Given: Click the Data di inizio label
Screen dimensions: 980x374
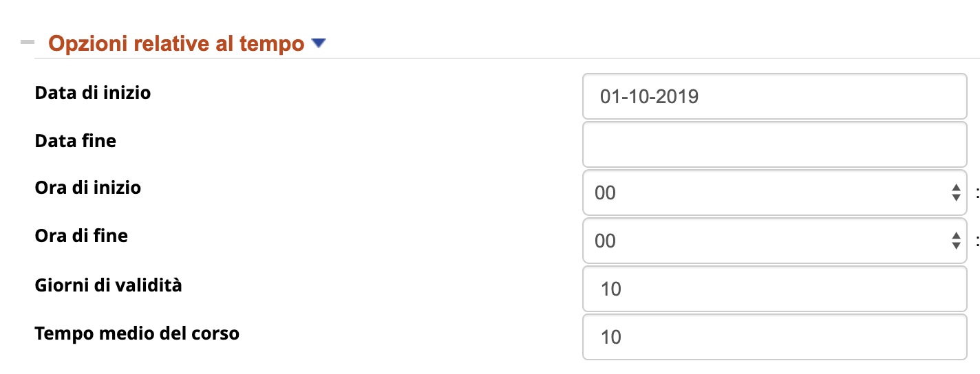Looking at the screenshot, I should (93, 92).
